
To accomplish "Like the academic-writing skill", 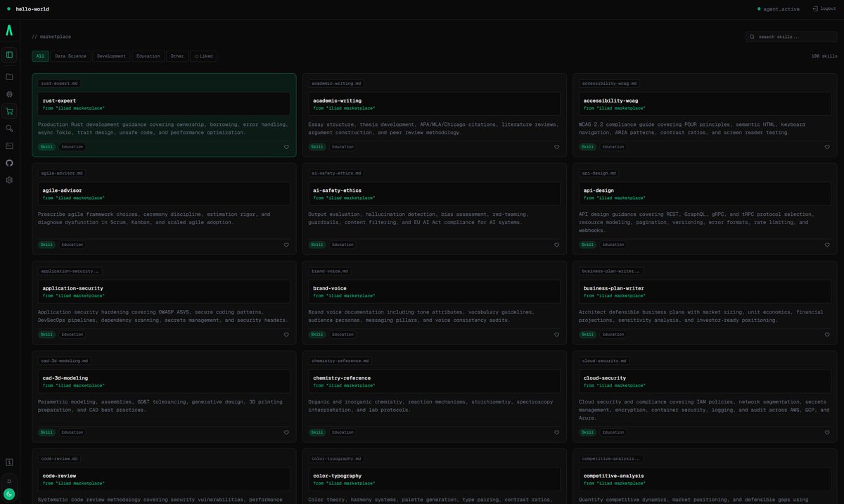I will pyautogui.click(x=556, y=147).
